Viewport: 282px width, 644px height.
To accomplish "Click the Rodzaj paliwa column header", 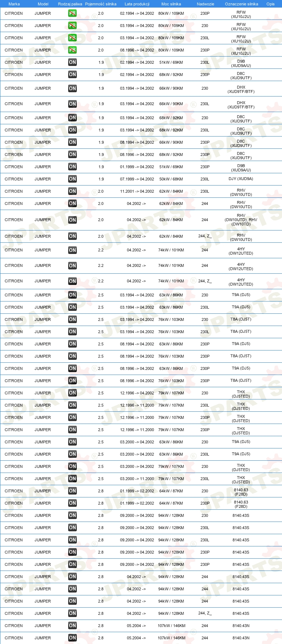I will point(70,4).
